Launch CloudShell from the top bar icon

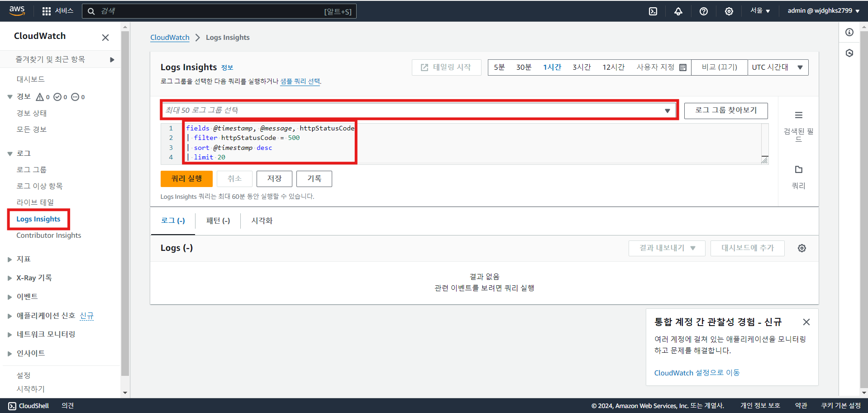coord(653,11)
